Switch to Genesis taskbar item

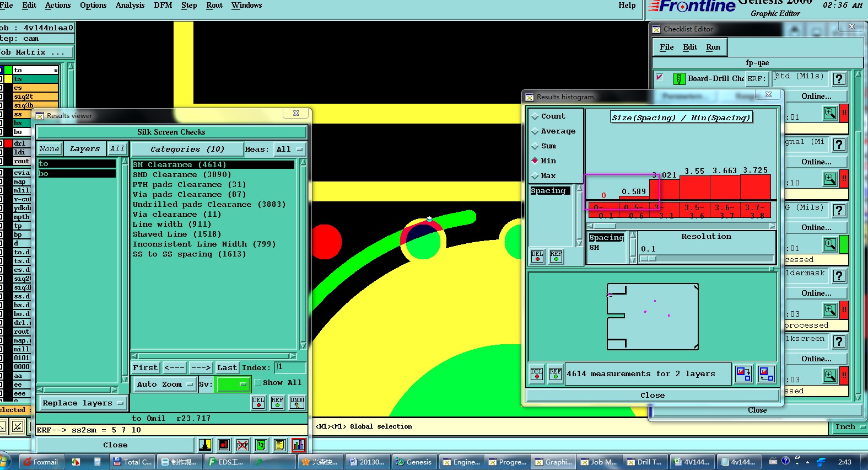coord(414,462)
